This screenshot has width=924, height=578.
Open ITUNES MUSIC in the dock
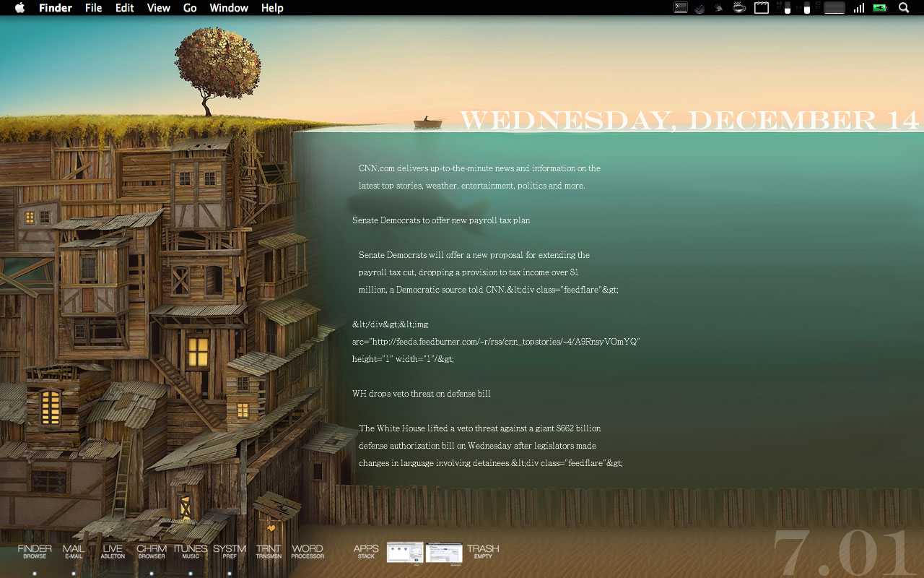(191, 552)
